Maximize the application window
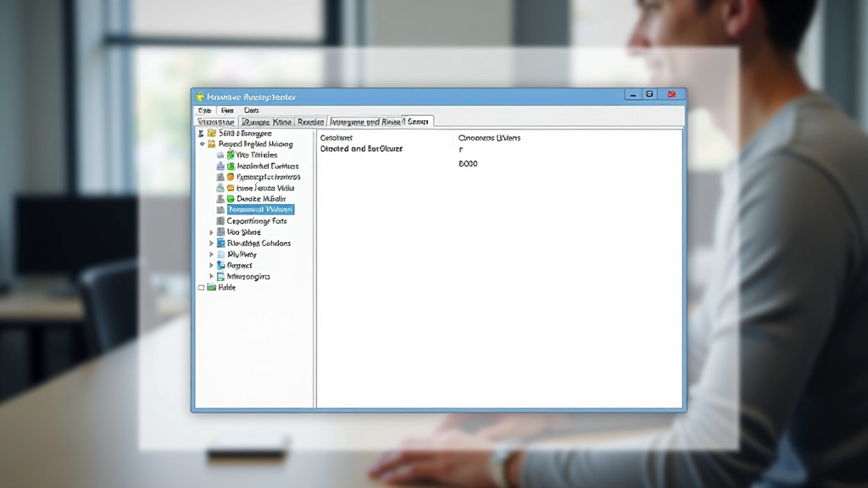Screen dimensions: 868x488 pyautogui.click(x=649, y=95)
